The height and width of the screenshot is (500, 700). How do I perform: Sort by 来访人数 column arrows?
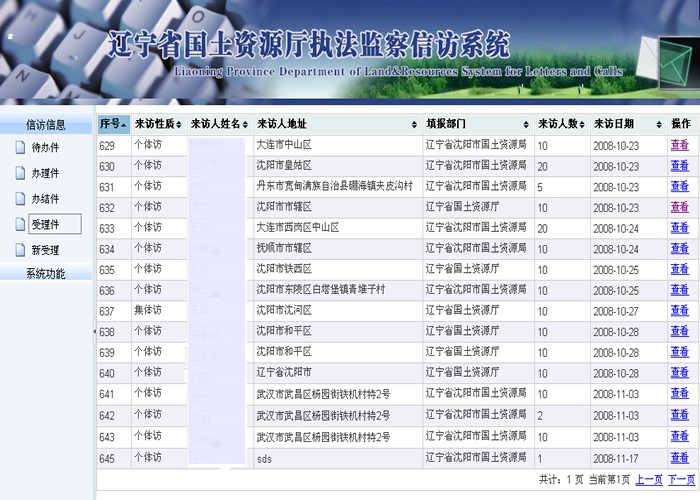582,125
